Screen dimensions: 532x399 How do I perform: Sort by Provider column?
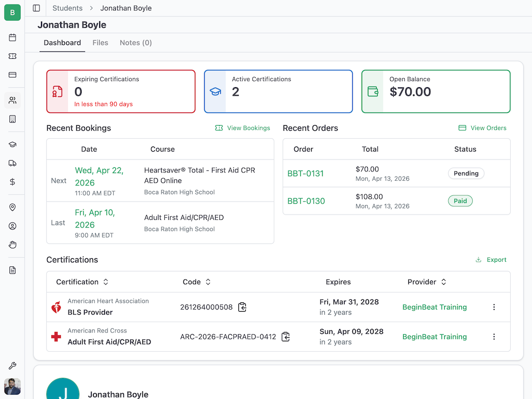tap(427, 282)
